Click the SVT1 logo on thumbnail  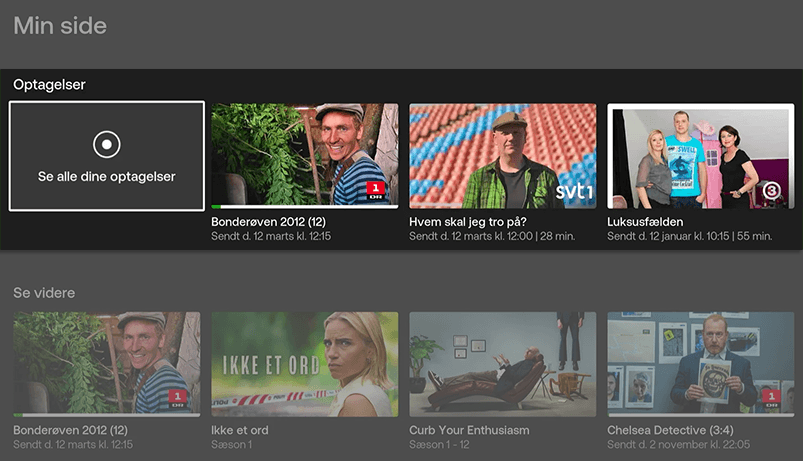coord(574,192)
